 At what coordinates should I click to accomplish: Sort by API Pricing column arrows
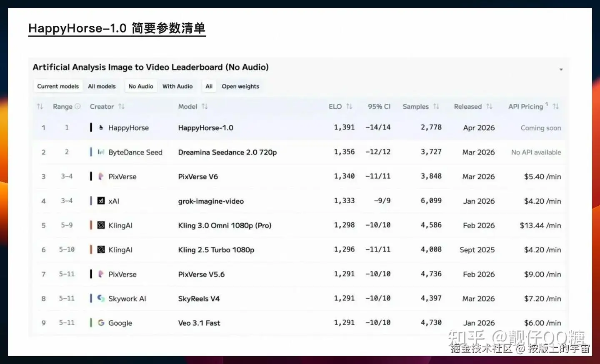click(555, 107)
